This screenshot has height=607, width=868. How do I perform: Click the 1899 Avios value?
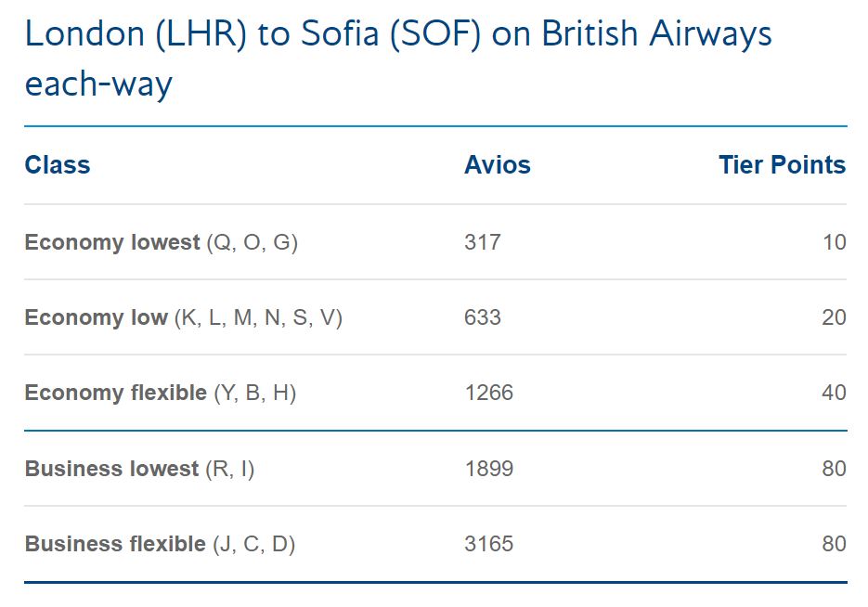click(489, 469)
